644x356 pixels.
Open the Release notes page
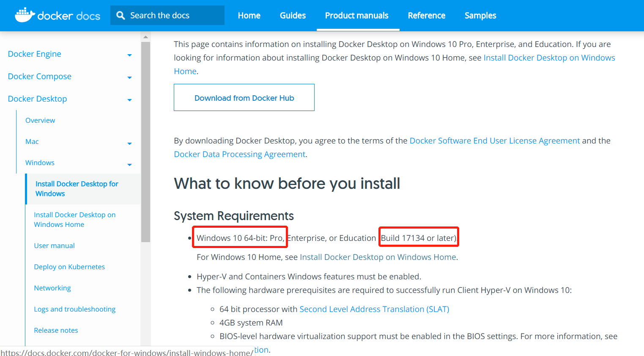(x=56, y=330)
